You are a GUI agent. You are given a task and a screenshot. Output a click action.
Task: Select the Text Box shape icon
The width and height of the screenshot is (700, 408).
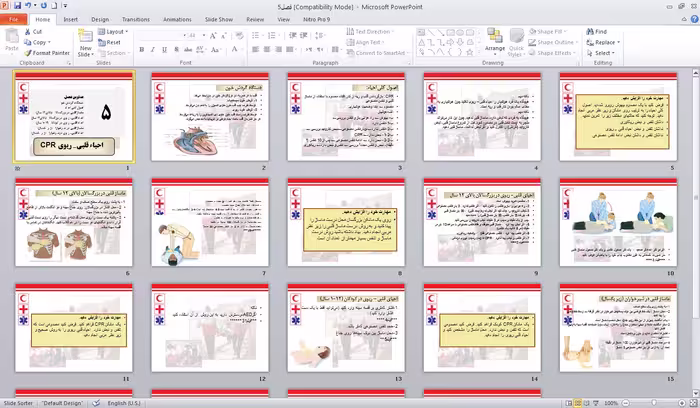[x=421, y=32]
